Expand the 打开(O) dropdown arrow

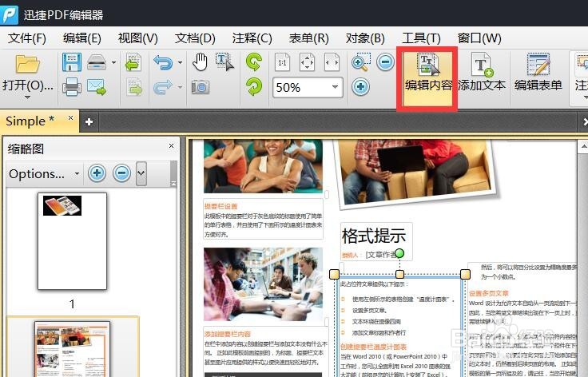pos(27,97)
